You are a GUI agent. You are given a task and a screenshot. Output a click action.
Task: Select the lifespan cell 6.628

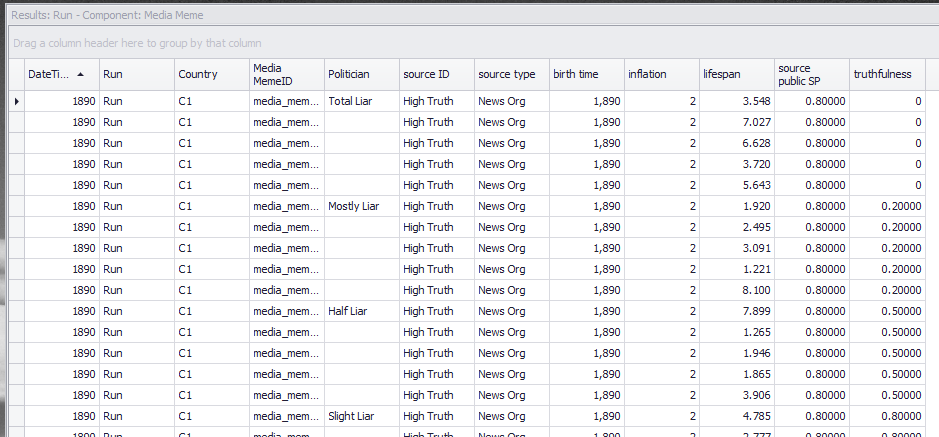(736, 143)
